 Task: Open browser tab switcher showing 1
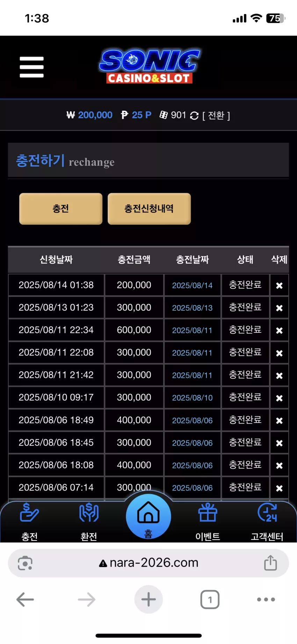pos(210,600)
